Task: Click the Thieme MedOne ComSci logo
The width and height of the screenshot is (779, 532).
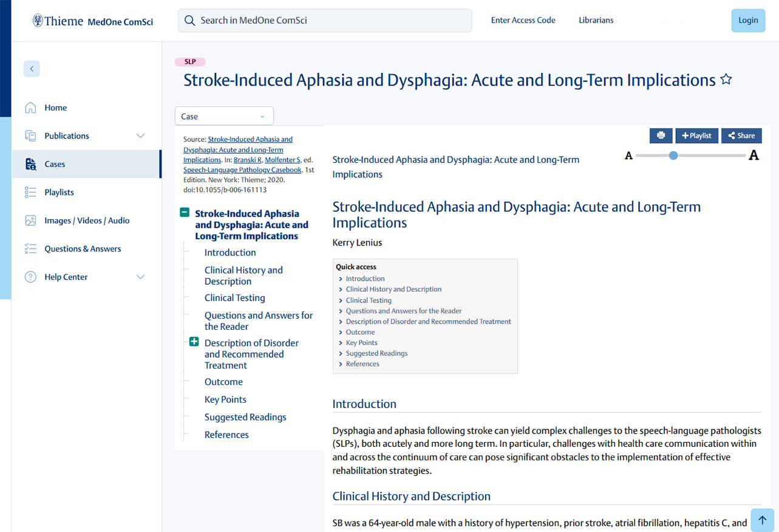Action: 91,20
